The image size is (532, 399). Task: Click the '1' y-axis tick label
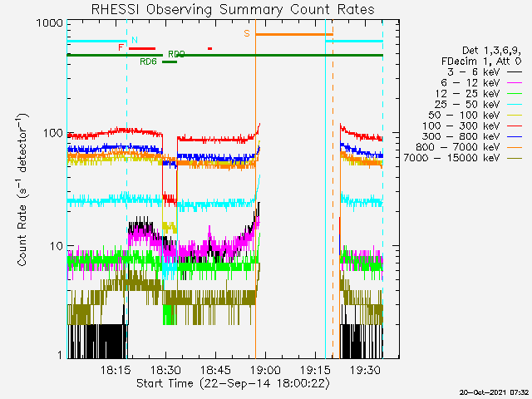pyautogui.click(x=61, y=355)
